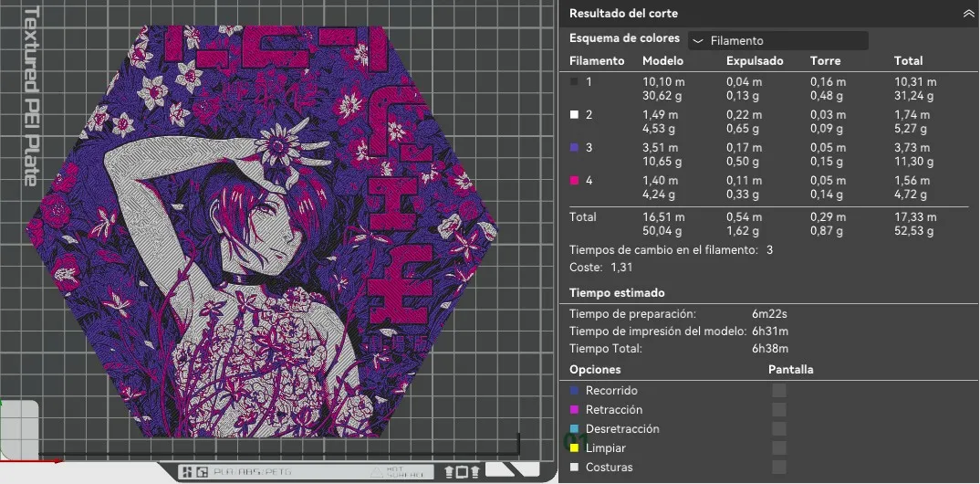Viewport: 980px width, 484px height.
Task: Collapse the Resultado del corte panel
Action: [x=969, y=13]
